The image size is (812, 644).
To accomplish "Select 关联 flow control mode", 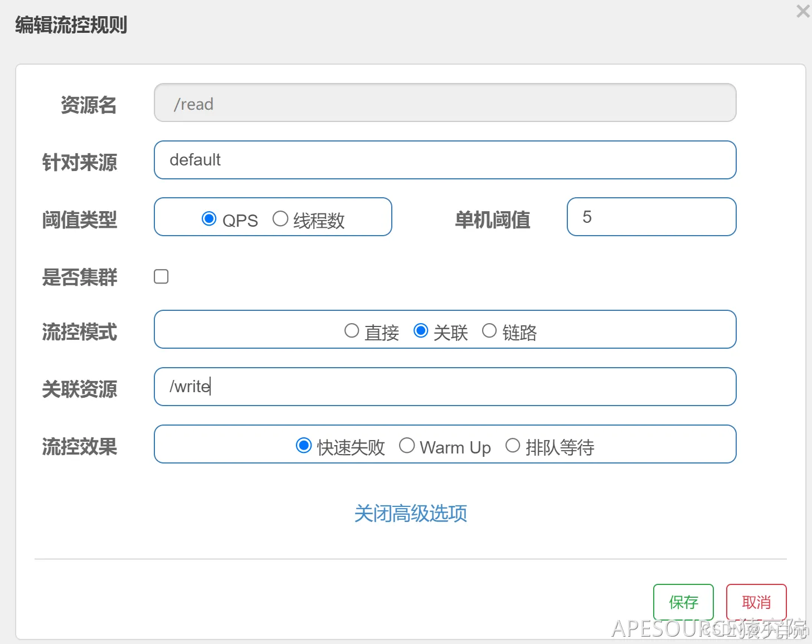I will point(421,331).
